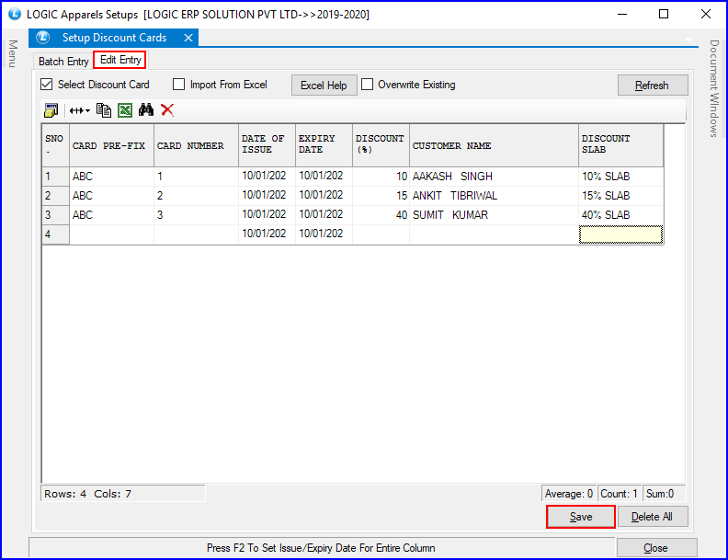Click the CARD NUMBER column header
Screen dimensions: 728x560
click(196, 145)
